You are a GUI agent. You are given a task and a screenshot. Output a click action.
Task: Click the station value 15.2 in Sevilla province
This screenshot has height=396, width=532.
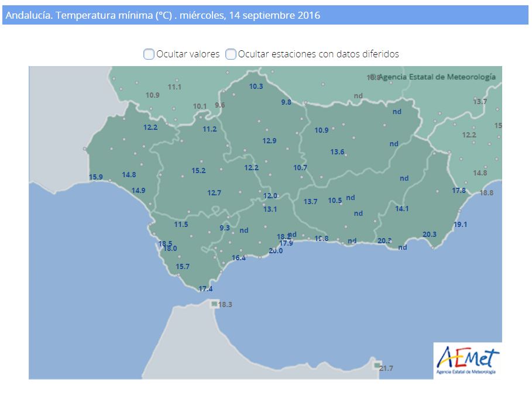pos(198,171)
